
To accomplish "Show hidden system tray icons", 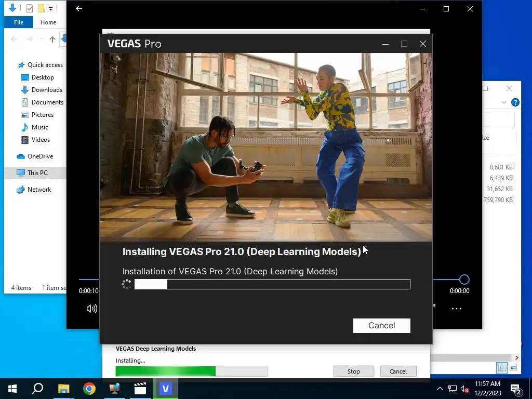I will [x=440, y=389].
